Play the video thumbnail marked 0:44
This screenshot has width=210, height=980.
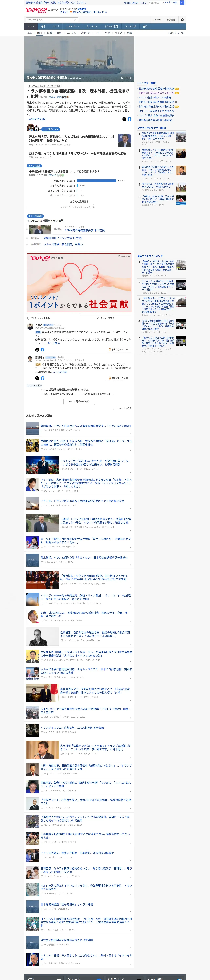pos(181,265)
